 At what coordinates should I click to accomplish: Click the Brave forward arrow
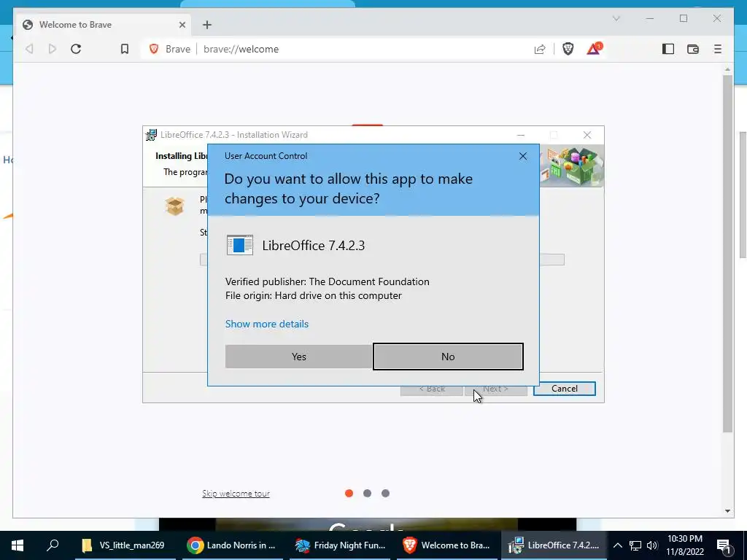pyautogui.click(x=53, y=49)
